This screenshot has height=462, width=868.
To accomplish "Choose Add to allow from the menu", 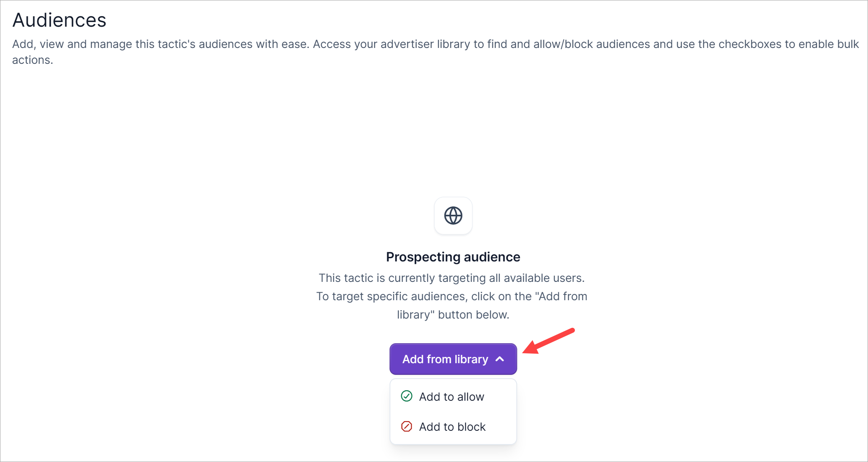I will (x=452, y=397).
